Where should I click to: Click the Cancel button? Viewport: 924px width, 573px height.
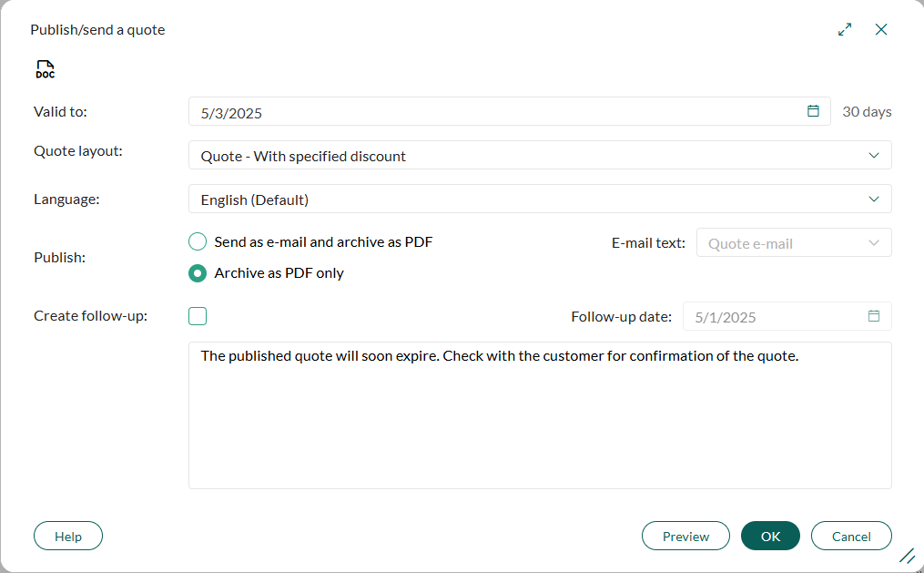click(x=851, y=536)
